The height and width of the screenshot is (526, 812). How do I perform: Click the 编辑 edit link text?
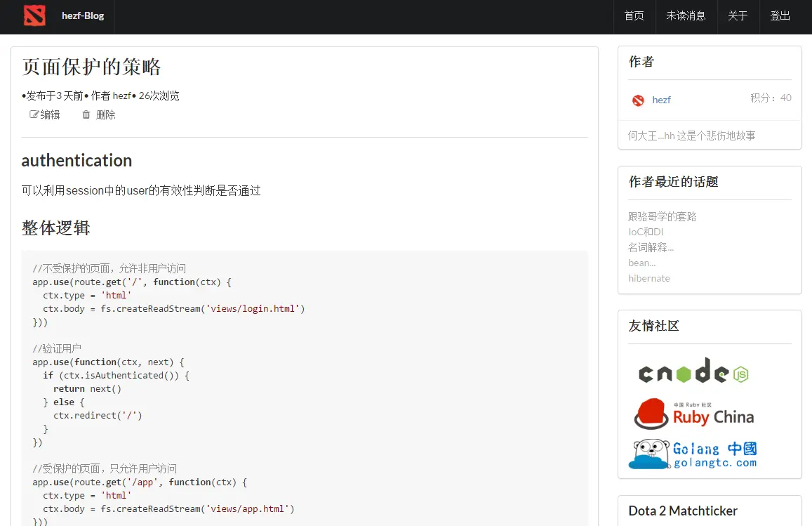(51, 114)
